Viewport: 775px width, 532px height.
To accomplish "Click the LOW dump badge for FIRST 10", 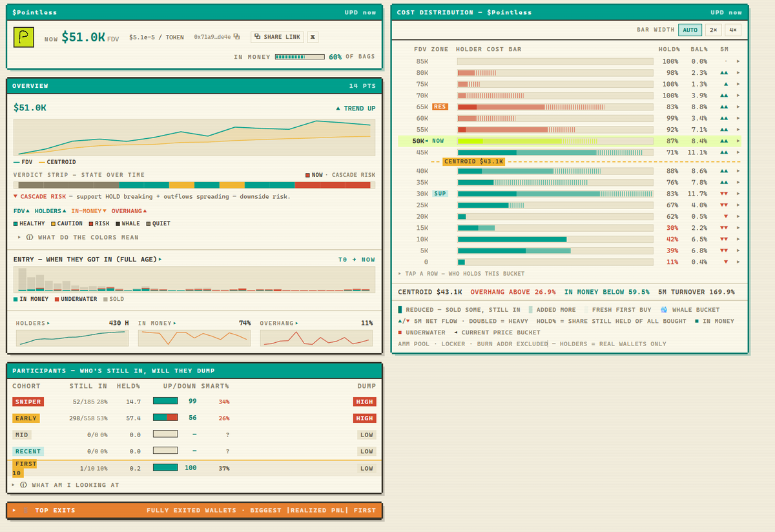I will [367, 469].
